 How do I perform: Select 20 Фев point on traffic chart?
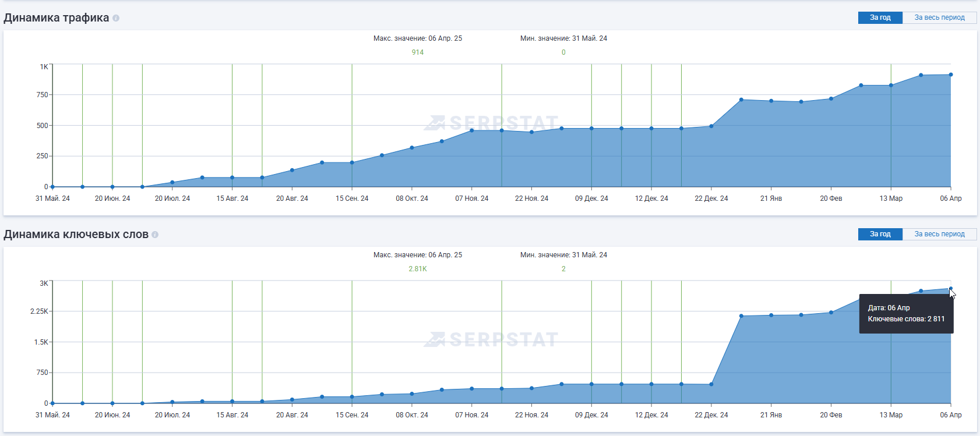[831, 99]
